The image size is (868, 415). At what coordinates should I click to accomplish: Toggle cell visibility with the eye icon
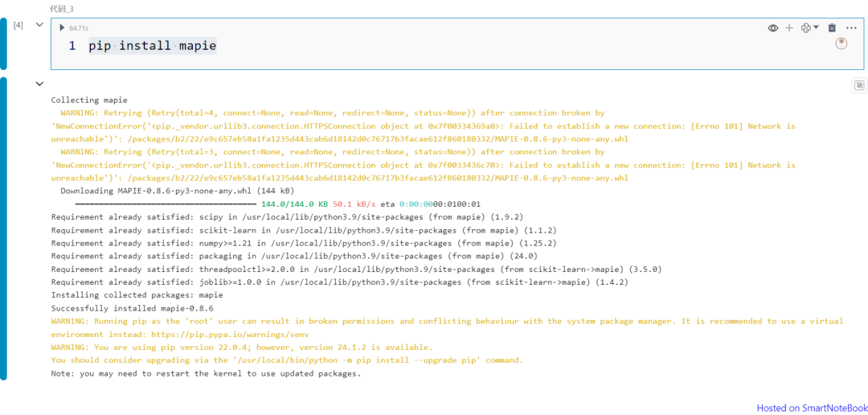pyautogui.click(x=773, y=27)
